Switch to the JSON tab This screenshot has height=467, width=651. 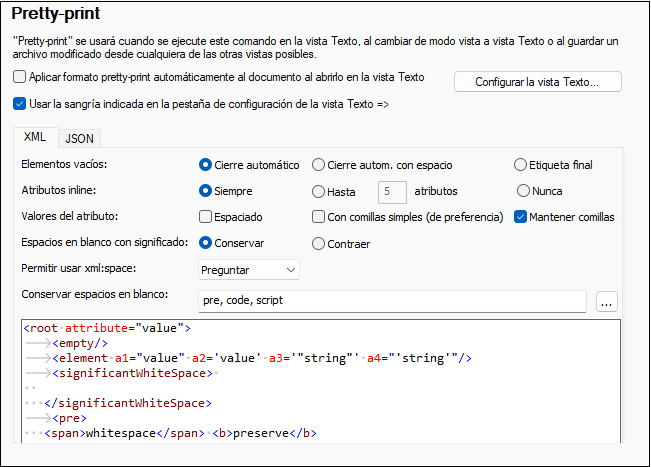[x=80, y=139]
